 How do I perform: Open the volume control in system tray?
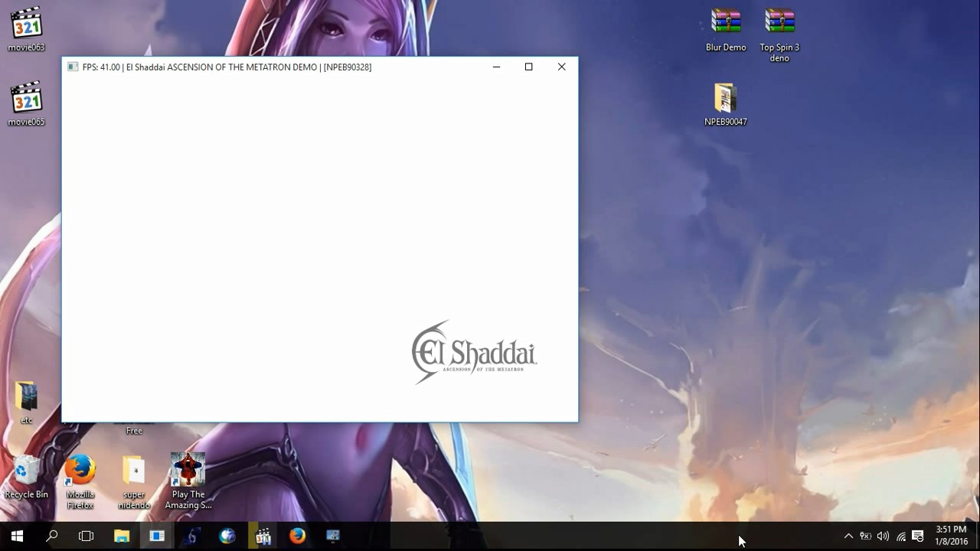(883, 536)
